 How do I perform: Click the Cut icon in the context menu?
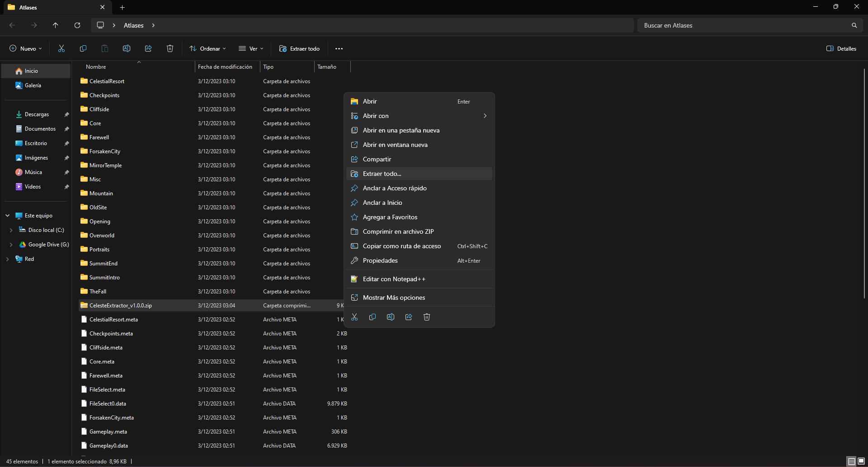tap(354, 317)
